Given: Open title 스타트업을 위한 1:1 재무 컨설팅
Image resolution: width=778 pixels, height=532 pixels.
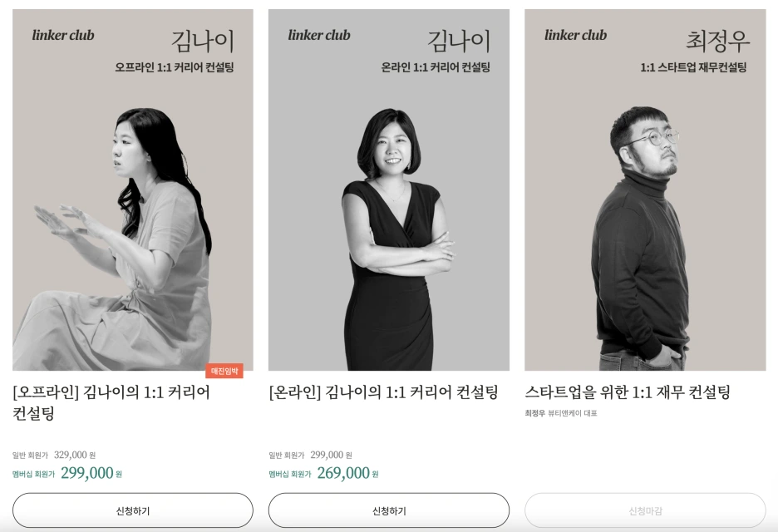Looking at the screenshot, I should (x=628, y=392).
